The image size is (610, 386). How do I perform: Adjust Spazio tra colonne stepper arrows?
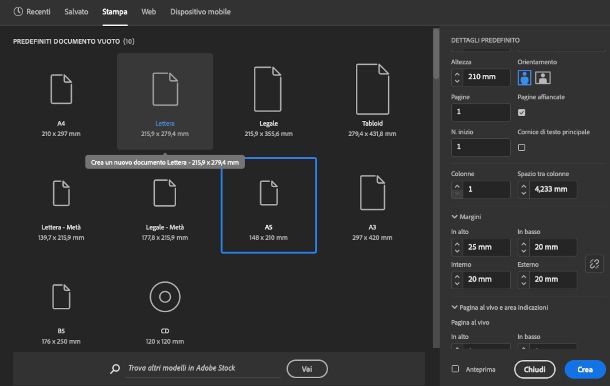524,189
